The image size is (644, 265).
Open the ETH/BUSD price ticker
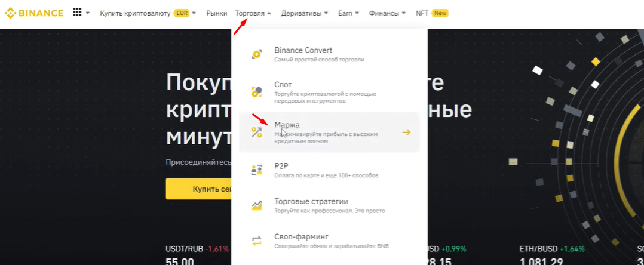tap(552, 255)
